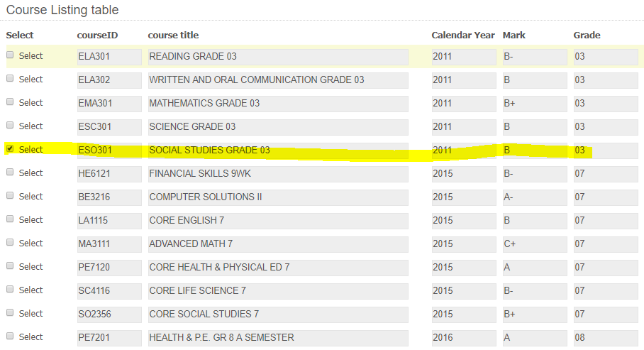Image resolution: width=644 pixels, height=350 pixels.
Task: Click the Select label beside SO2356
Action: [30, 313]
